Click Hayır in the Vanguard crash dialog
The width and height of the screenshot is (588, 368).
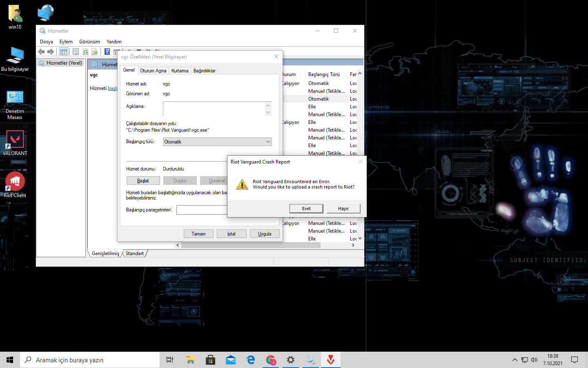(343, 209)
